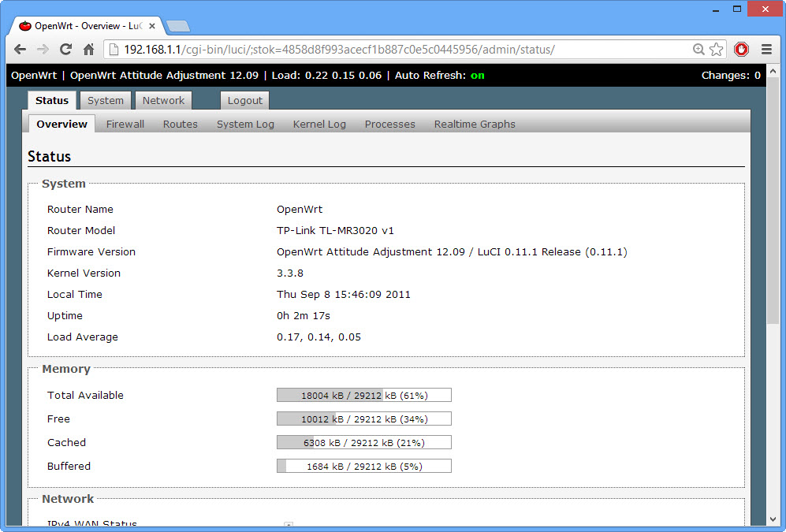Click the scrollbar up arrow
This screenshot has height=532, width=786.
(773, 72)
